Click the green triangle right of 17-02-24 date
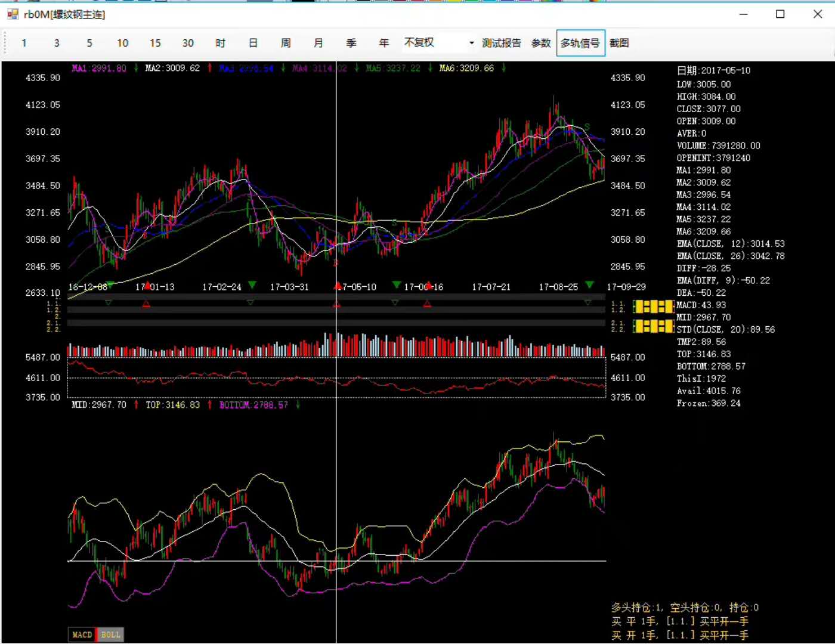Viewport: 835px width, 644px height. point(252,285)
